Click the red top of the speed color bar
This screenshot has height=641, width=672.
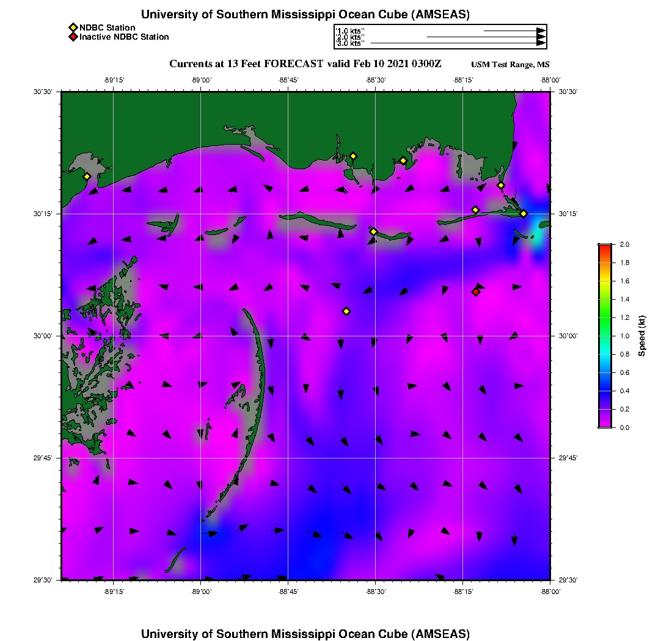[x=604, y=248]
